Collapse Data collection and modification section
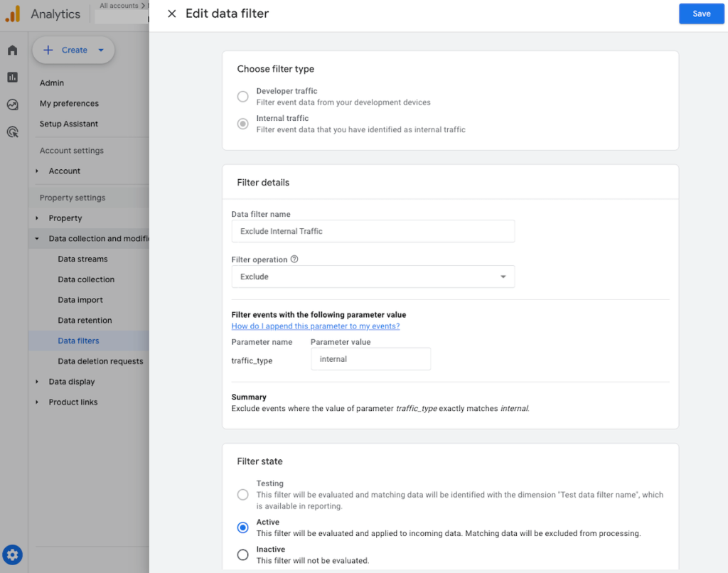 tap(37, 239)
